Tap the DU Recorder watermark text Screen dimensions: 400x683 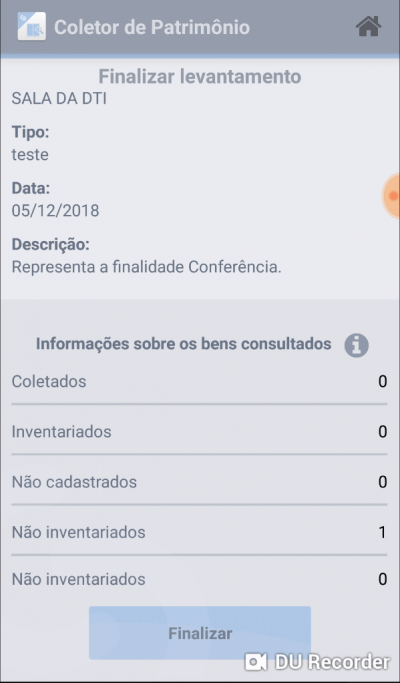[332, 663]
